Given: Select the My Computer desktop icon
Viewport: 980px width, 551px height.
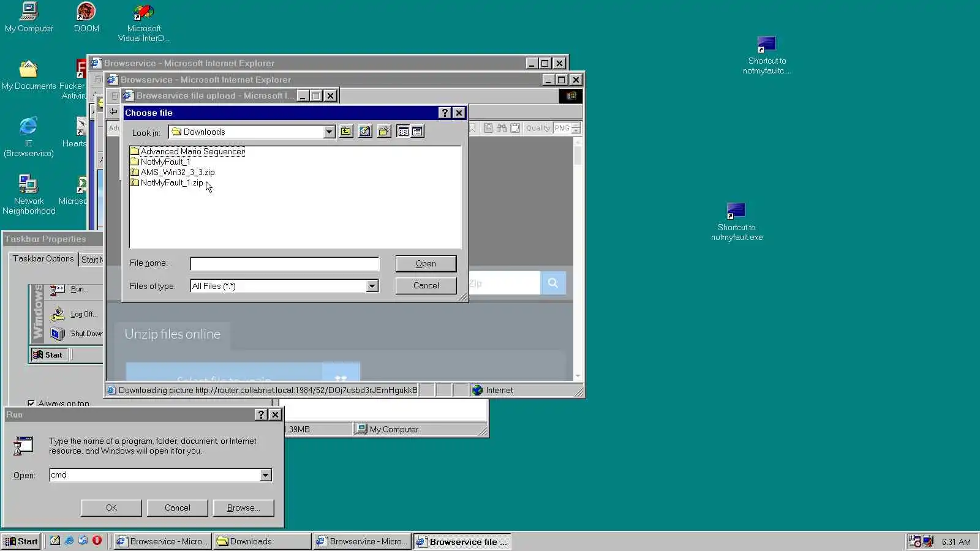Looking at the screenshot, I should (x=29, y=17).
